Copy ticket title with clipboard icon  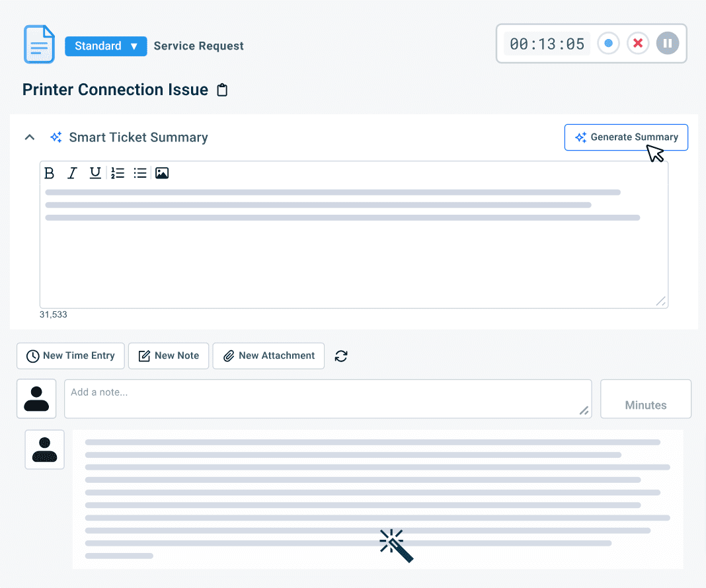222,90
